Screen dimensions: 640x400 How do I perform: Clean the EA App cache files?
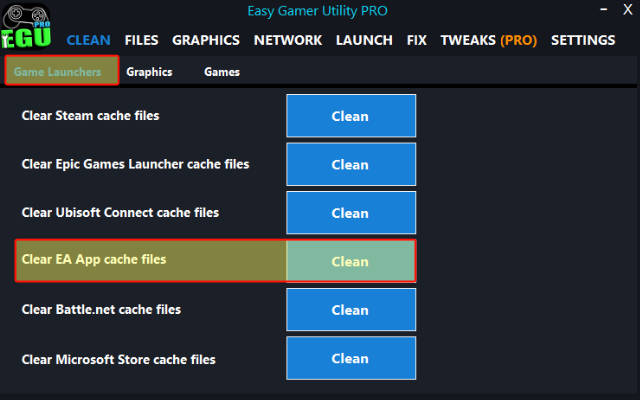(x=351, y=261)
